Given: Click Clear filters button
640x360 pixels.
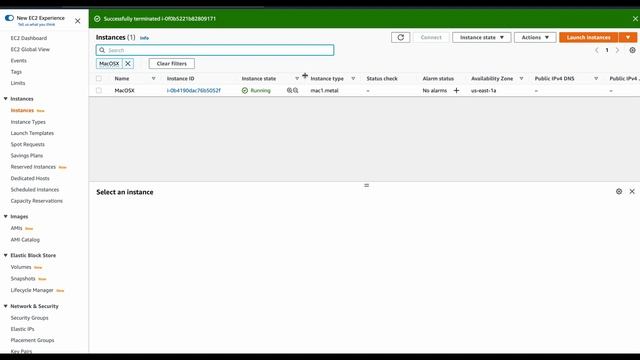Looking at the screenshot, I should [x=171, y=64].
